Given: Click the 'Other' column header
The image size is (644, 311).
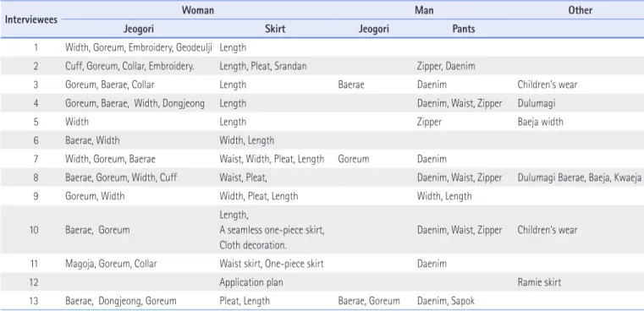Looking at the screenshot, I should 581,10.
